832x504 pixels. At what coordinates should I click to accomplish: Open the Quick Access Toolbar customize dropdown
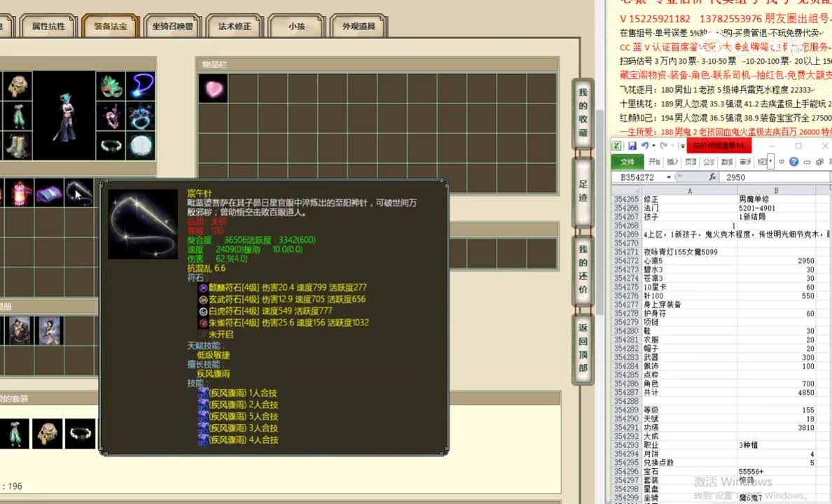pyautogui.click(x=683, y=146)
